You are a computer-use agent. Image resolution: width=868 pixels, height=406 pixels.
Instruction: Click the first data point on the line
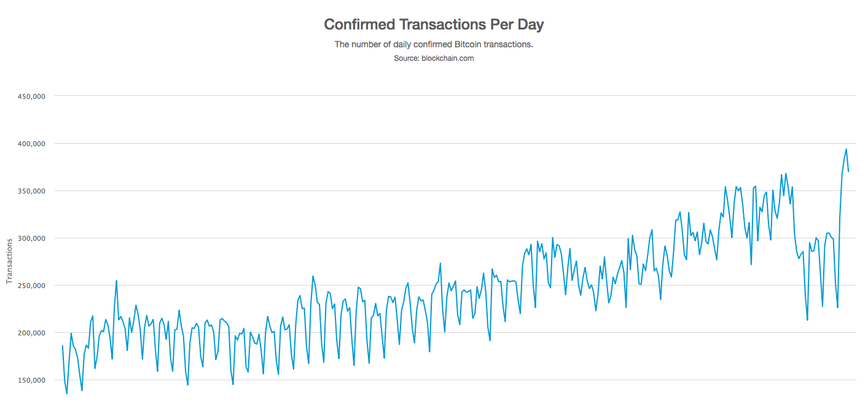(x=63, y=346)
